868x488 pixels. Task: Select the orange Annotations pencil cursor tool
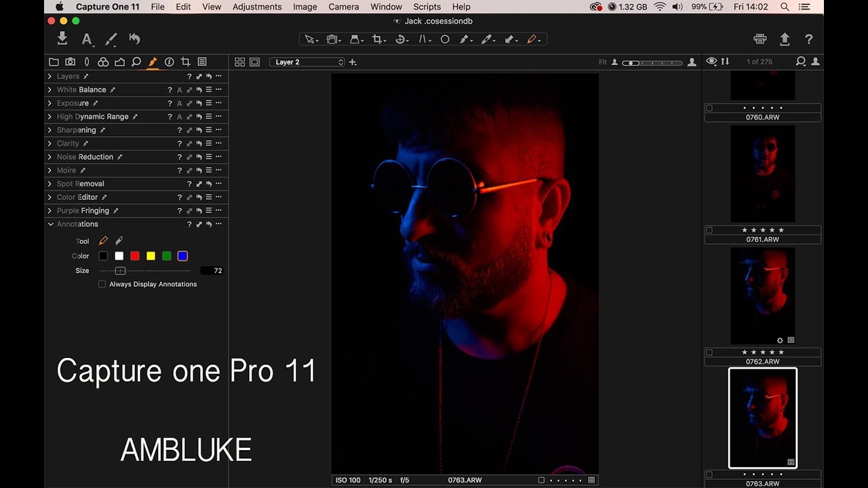point(533,39)
